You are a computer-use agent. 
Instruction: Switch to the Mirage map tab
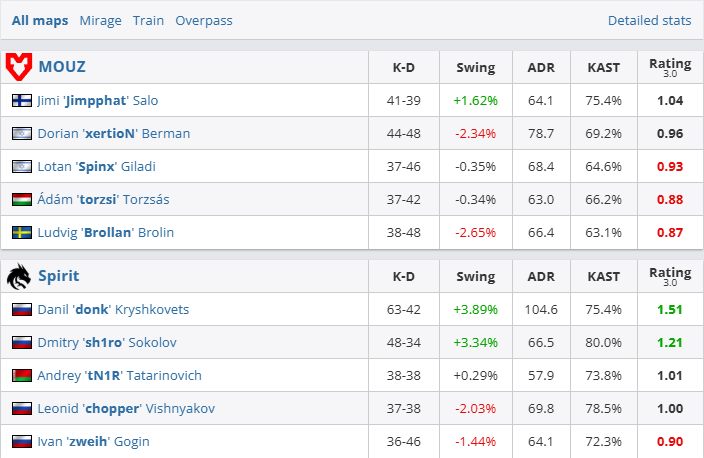tap(100, 20)
